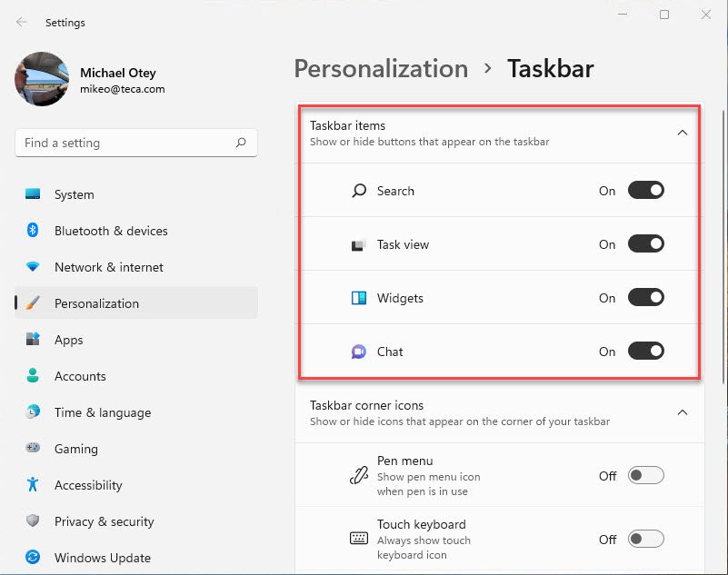Click the magnifier icon in search box
Image resolution: width=728 pixels, height=575 pixels.
(241, 143)
